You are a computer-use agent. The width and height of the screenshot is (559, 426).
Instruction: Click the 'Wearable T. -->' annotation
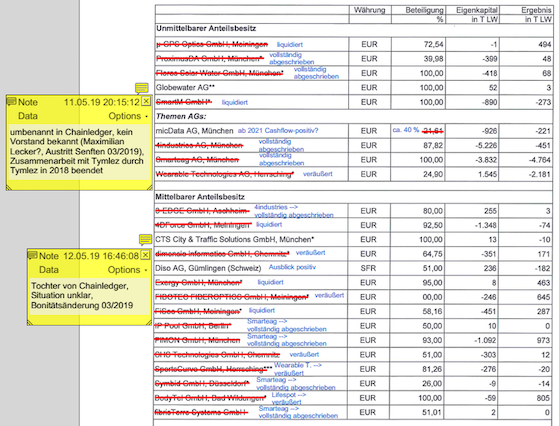[x=298, y=365]
